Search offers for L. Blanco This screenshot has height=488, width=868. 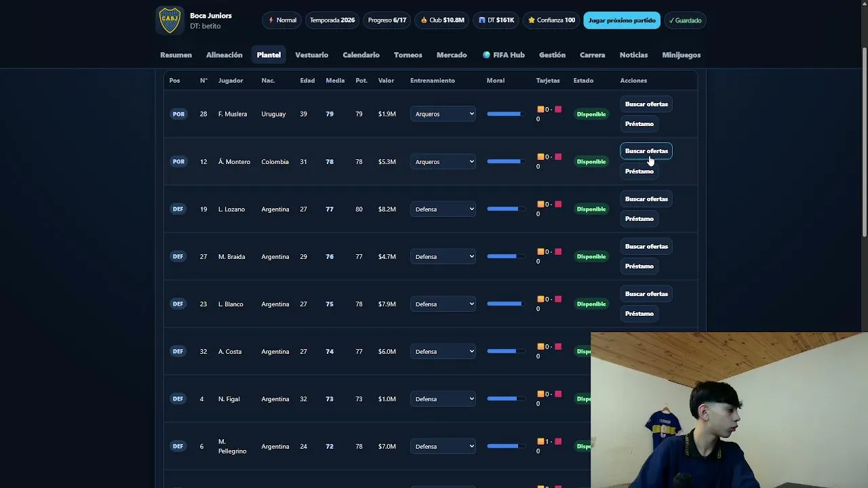coord(646,293)
